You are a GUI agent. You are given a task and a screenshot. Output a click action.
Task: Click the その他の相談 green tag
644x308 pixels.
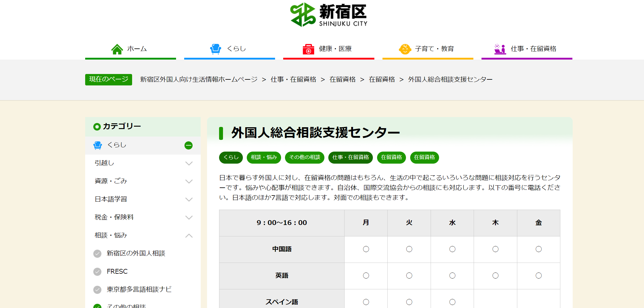point(305,157)
